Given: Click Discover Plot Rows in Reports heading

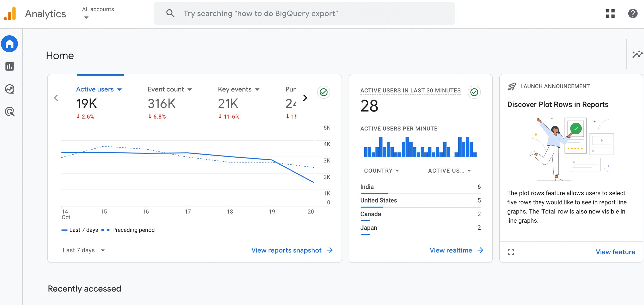Looking at the screenshot, I should [x=558, y=105].
